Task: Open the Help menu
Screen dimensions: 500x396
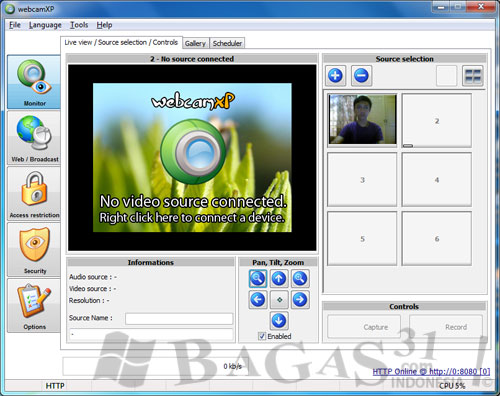Action: pos(104,25)
